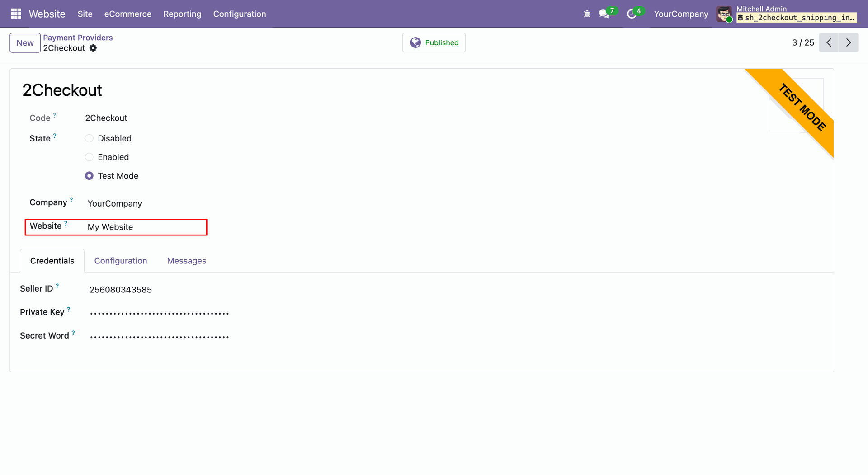868x475 pixels.
Task: Open the Reporting menu
Action: [x=182, y=14]
